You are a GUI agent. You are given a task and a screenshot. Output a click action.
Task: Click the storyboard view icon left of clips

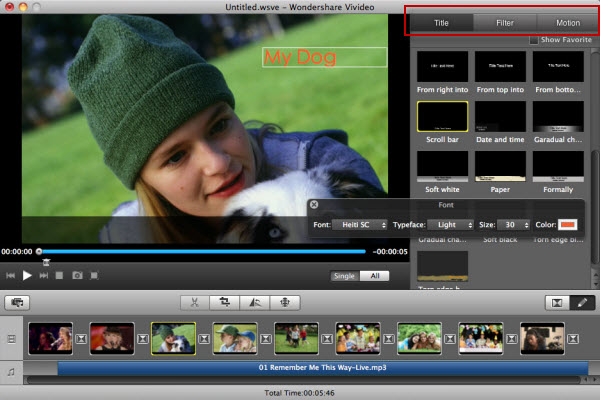12,339
